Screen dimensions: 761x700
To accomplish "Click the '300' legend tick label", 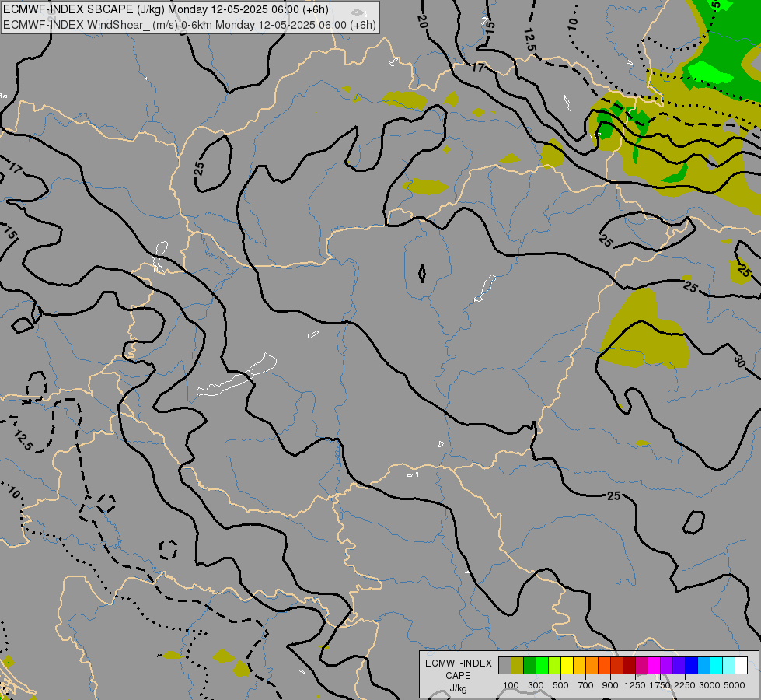I will pyautogui.click(x=536, y=685).
